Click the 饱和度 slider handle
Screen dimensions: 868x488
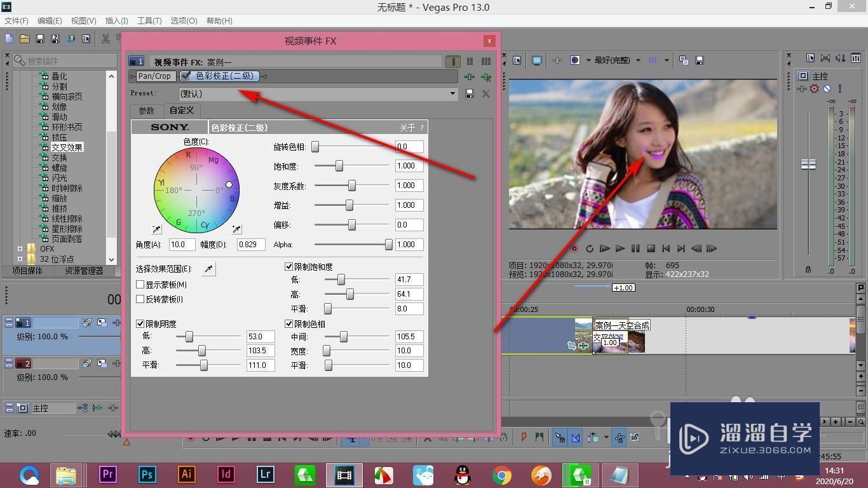click(339, 166)
